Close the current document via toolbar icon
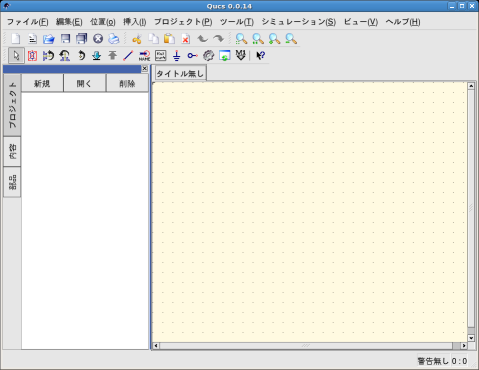Viewport: 479px width, 370px height. (98, 39)
